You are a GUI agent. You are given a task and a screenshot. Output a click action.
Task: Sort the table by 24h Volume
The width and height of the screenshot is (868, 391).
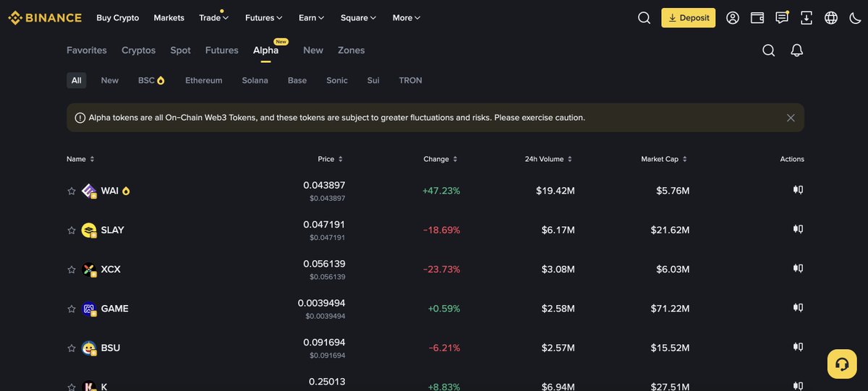pos(549,159)
